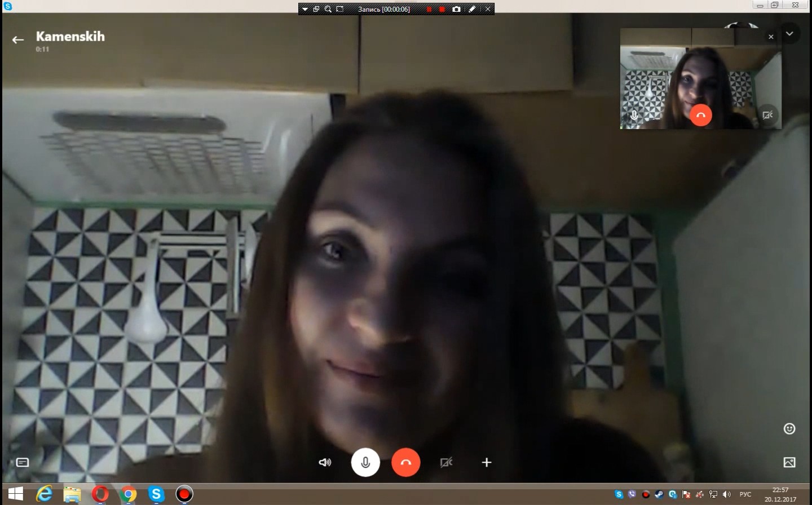Screen dimensions: 812x505
Task: Open the Windows Start menu
Action: [15, 494]
